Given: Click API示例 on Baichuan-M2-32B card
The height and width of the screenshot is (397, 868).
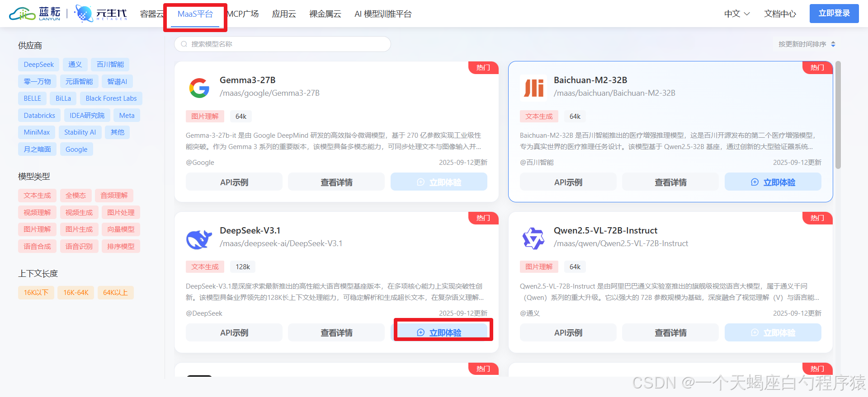Looking at the screenshot, I should tap(568, 182).
